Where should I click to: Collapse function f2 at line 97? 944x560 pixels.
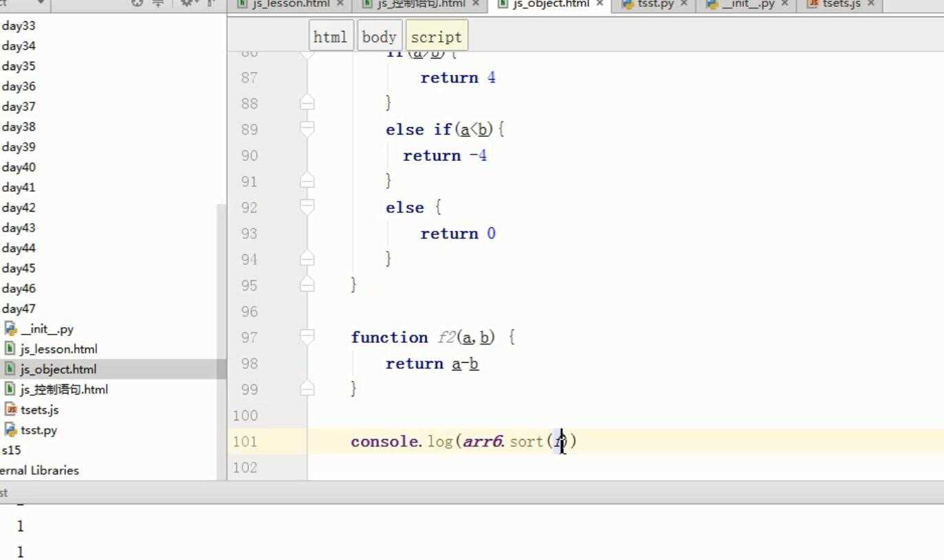point(307,337)
